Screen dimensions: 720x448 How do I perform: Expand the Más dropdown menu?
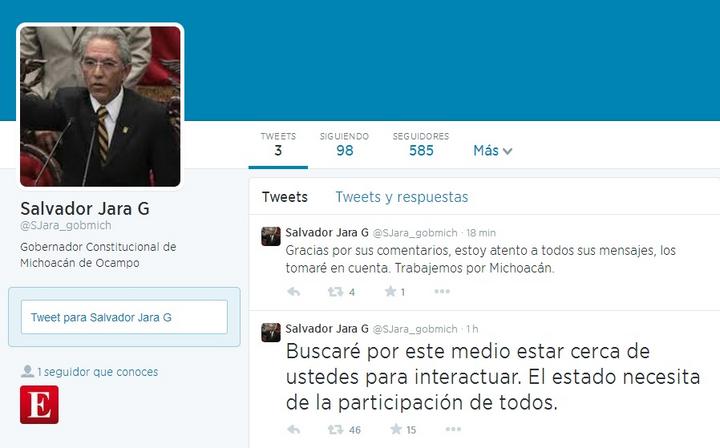492,151
